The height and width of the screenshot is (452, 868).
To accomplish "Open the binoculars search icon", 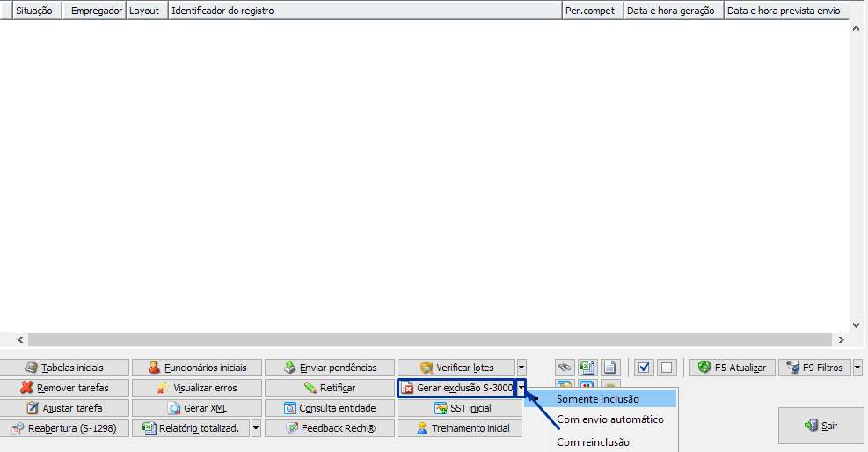I will (x=565, y=368).
